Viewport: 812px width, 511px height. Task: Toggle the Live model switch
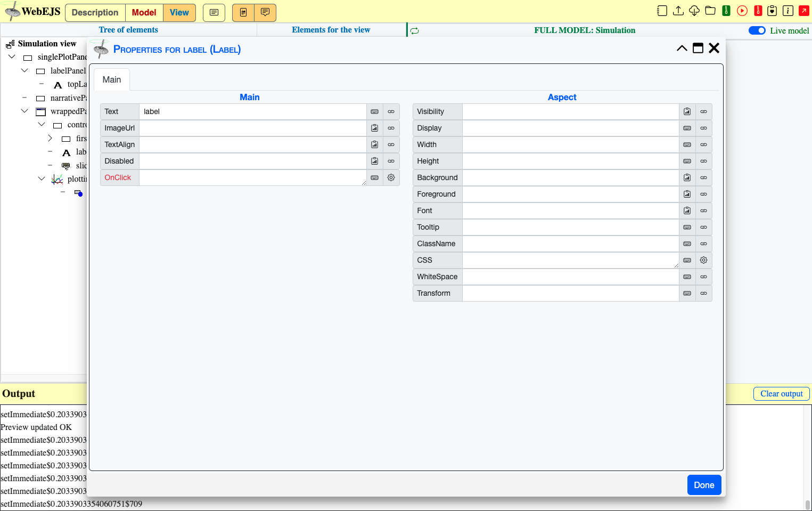click(757, 30)
